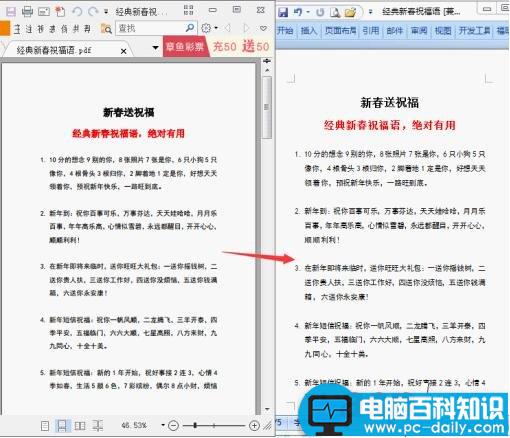Go to next search result arrow
Screen dimensions: 510x438
246,28
